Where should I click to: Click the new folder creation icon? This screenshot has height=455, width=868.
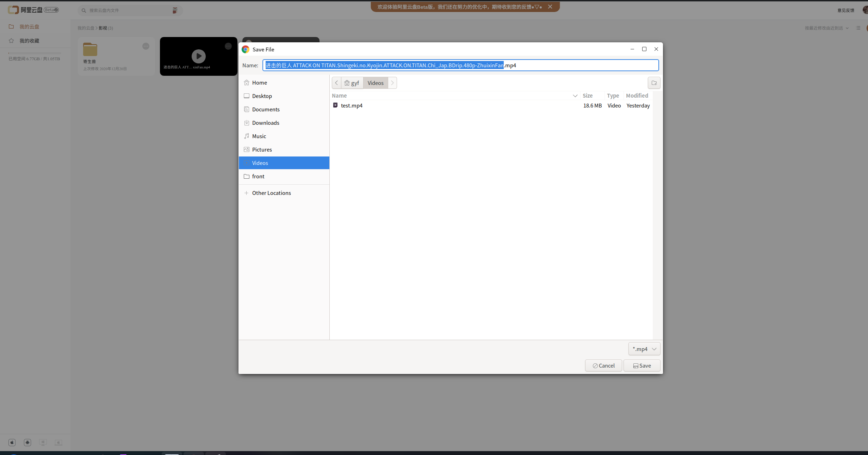pyautogui.click(x=654, y=83)
